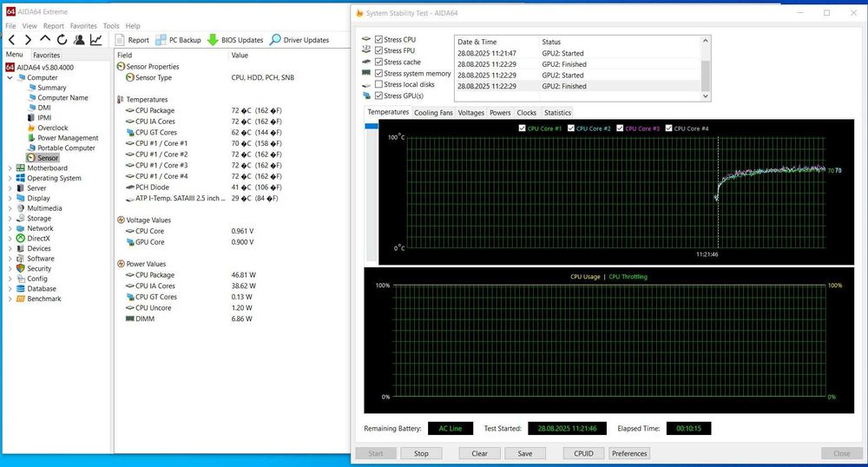The image size is (868, 467).
Task: Expand the Server tree node
Action: tap(10, 188)
